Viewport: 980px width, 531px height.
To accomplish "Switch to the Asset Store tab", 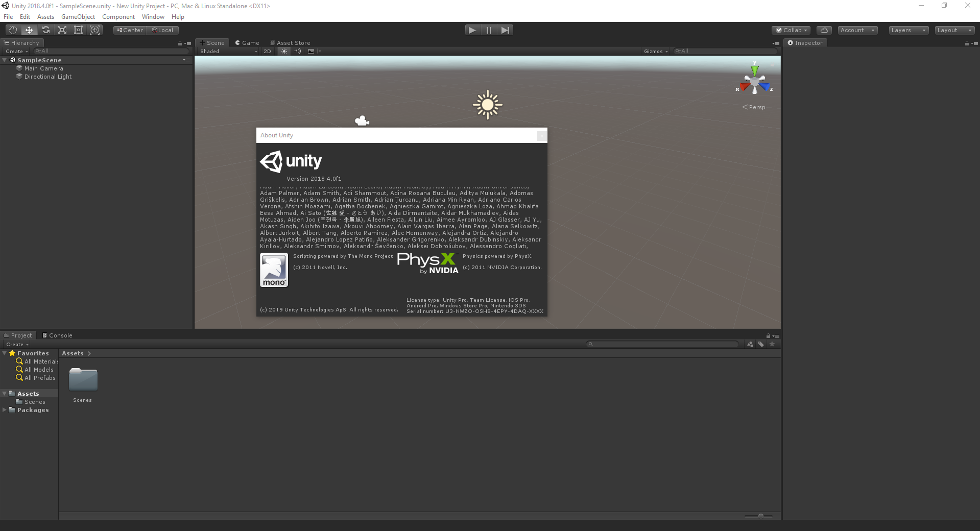I will 290,43.
